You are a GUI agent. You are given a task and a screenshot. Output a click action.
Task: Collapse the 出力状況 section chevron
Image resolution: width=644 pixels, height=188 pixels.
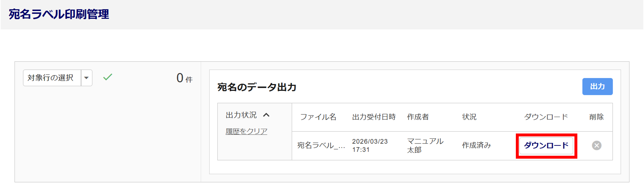(266, 115)
